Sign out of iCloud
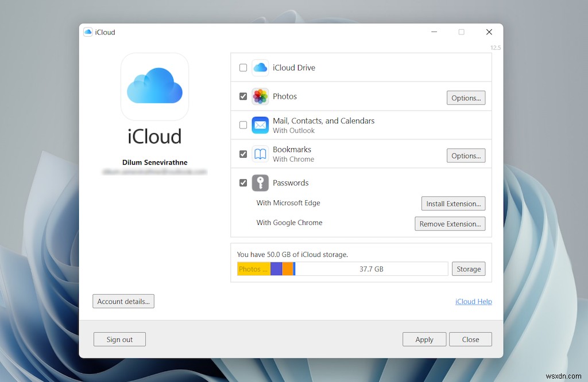Viewport: 588px width, 382px height. 119,339
